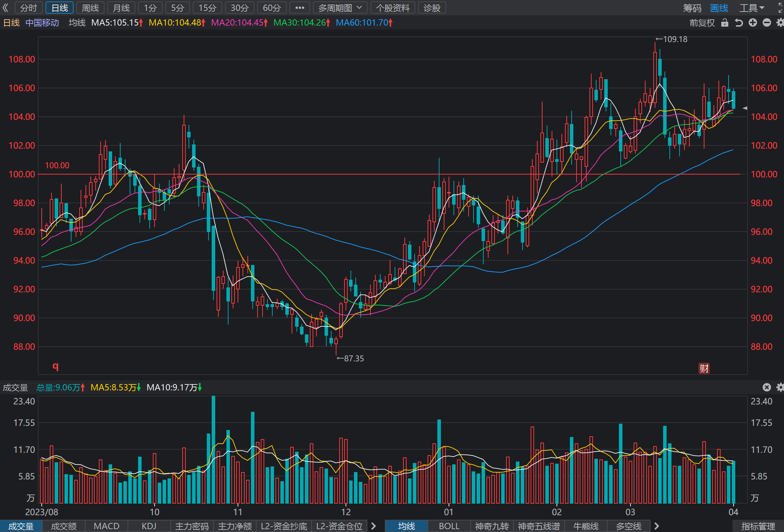
Task: Click the undo arrow icon
Action: pos(739,23)
